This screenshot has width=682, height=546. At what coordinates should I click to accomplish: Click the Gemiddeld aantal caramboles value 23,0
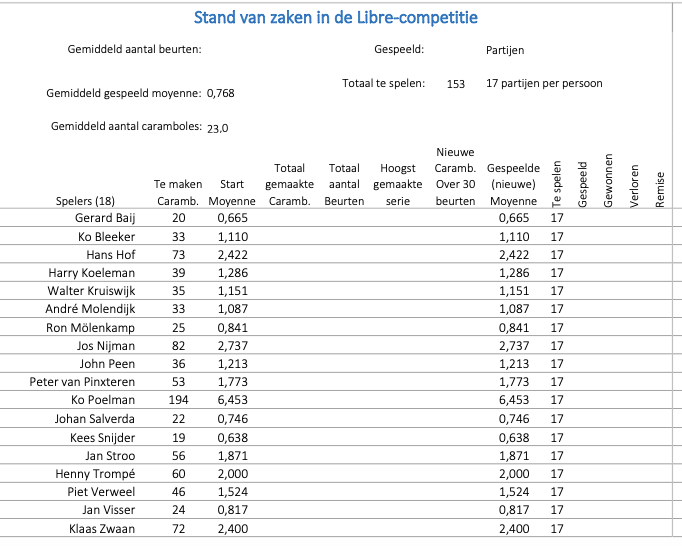[217, 128]
